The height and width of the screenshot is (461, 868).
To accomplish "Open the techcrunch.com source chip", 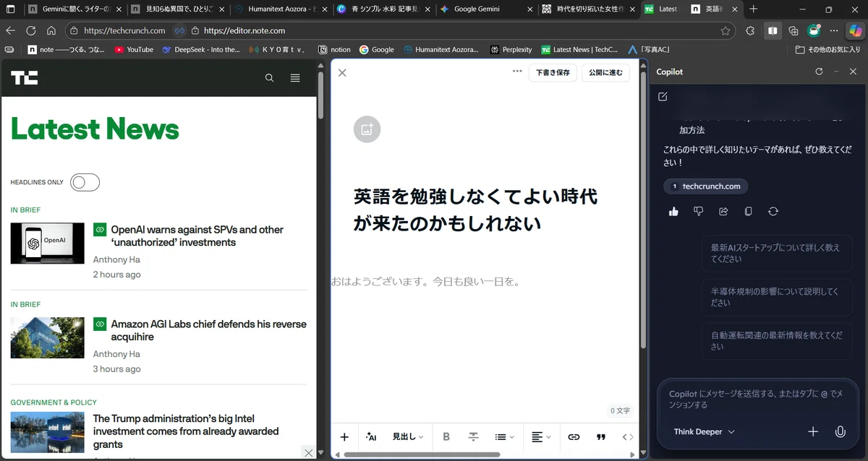I will tap(706, 186).
